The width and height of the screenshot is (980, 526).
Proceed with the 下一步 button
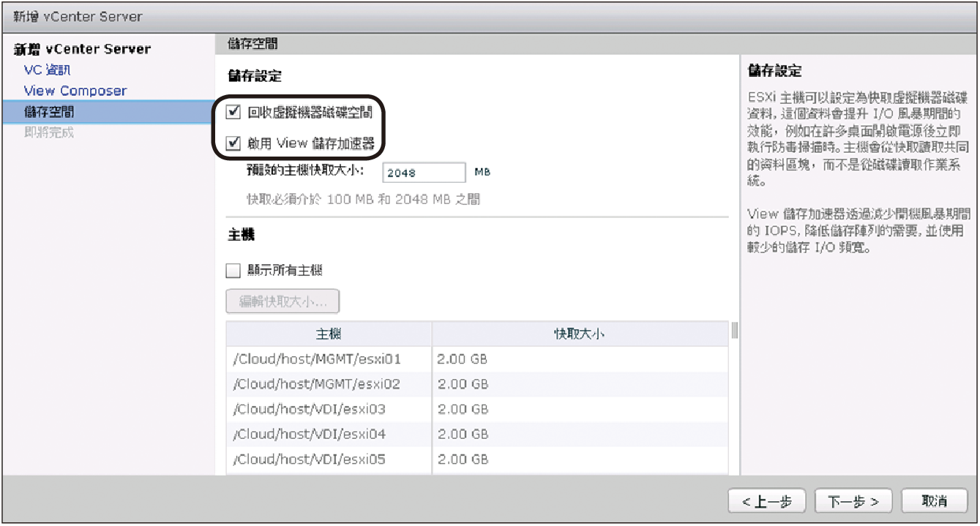[x=853, y=501]
